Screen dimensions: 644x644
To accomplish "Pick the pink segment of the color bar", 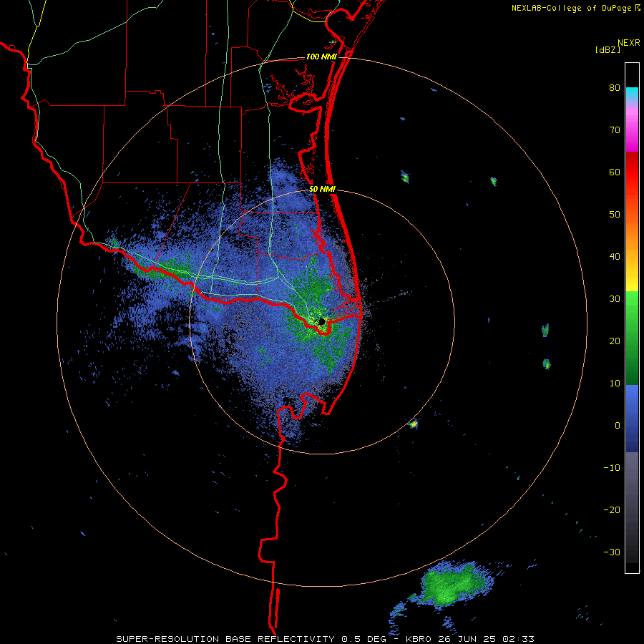I will [632, 127].
